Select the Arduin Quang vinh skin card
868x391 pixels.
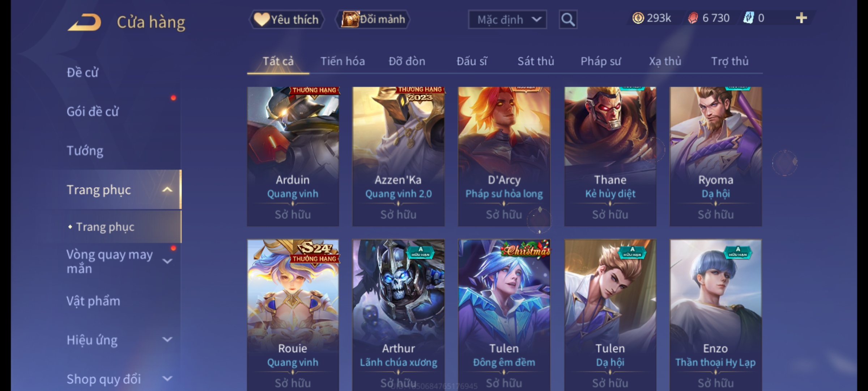pos(293,156)
